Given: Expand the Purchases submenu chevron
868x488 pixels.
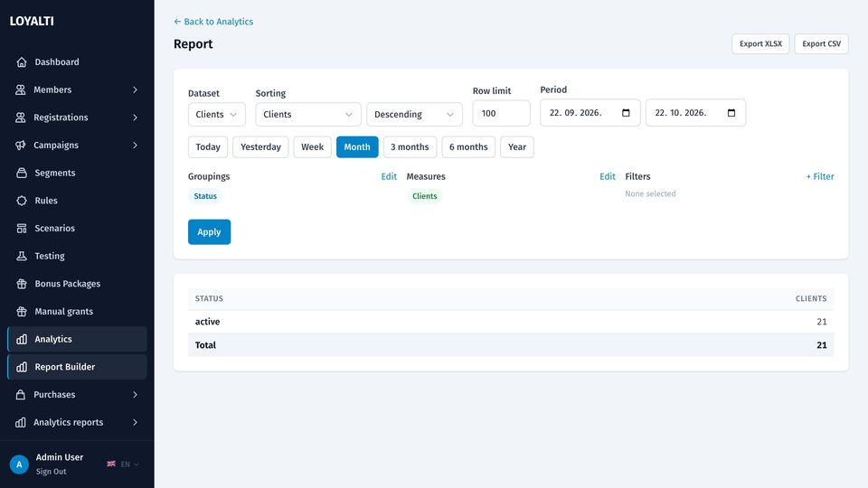Looking at the screenshot, I should coord(135,395).
